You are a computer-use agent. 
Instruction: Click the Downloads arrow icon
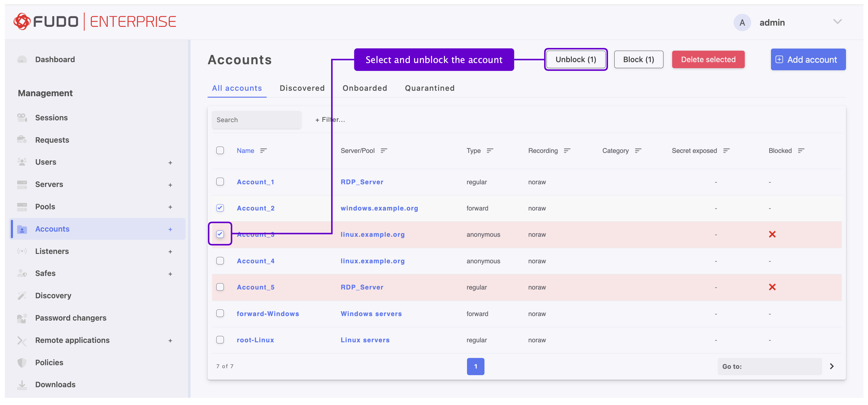pos(22,384)
